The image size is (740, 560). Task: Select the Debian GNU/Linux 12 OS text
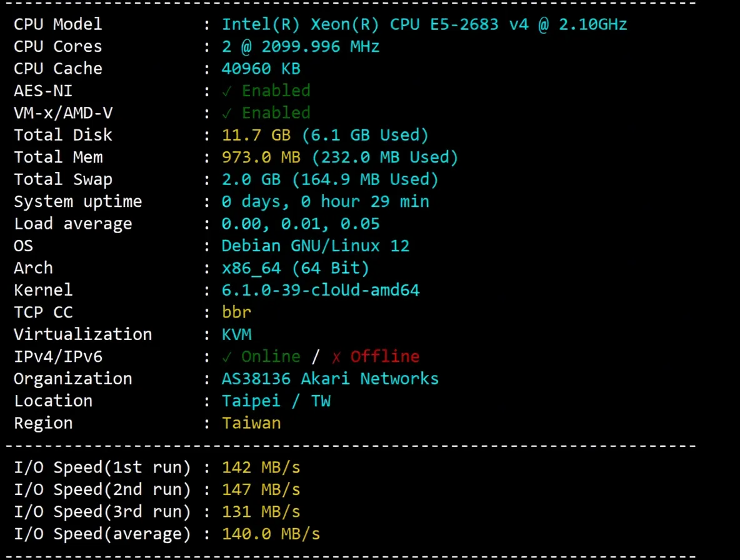[x=316, y=245]
